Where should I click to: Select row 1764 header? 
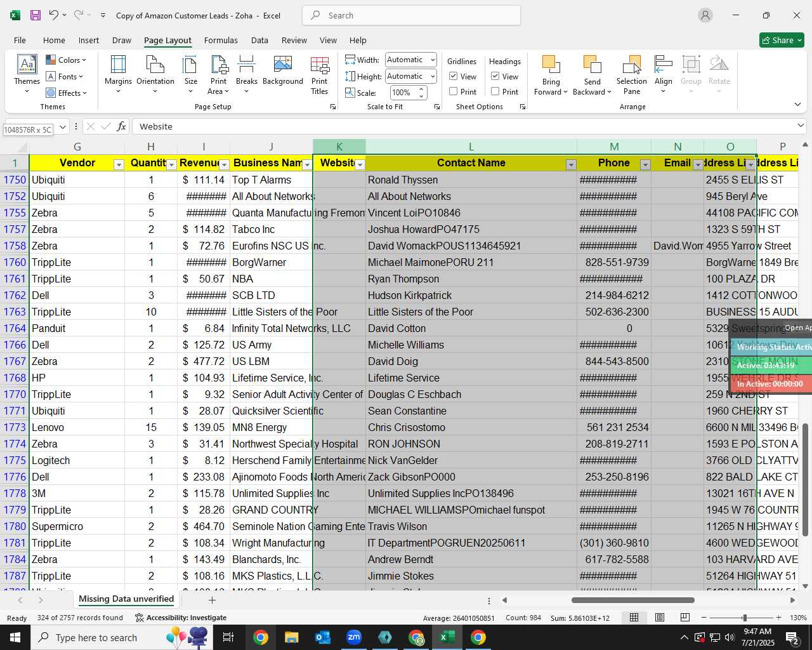pos(15,328)
